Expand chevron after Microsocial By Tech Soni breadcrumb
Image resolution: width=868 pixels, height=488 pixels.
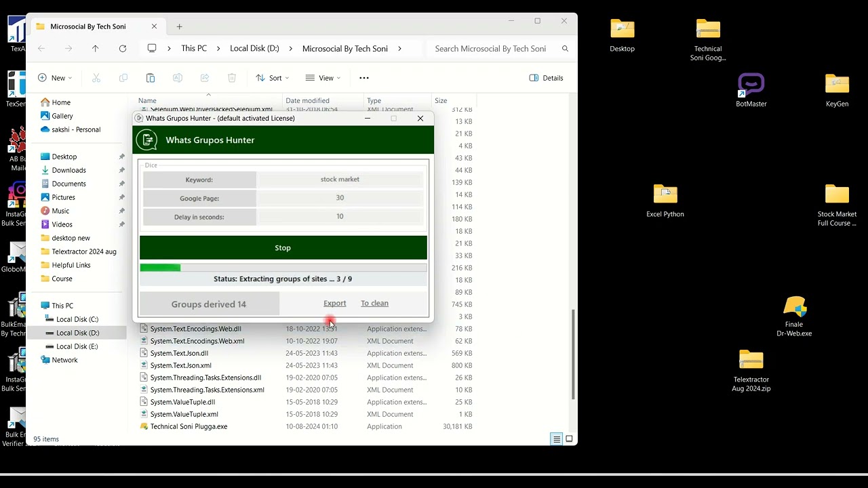tap(399, 49)
